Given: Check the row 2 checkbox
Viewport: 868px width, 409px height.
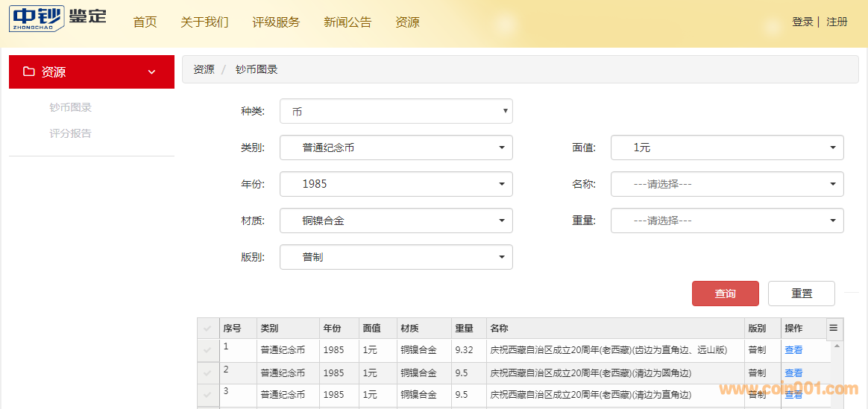Looking at the screenshot, I should click(207, 372).
